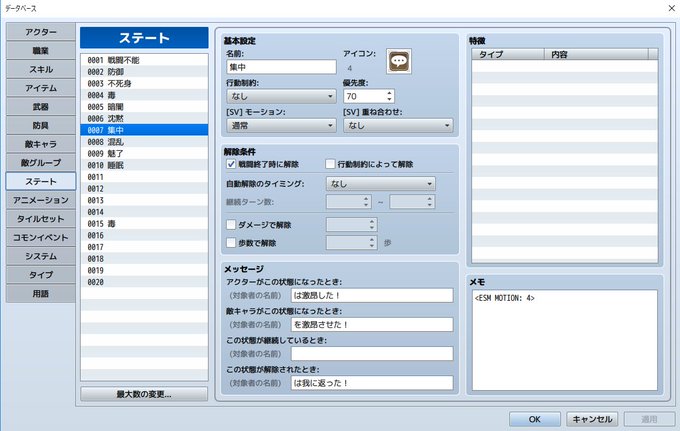Click the 優先度 value field showing 70

pyautogui.click(x=365, y=96)
